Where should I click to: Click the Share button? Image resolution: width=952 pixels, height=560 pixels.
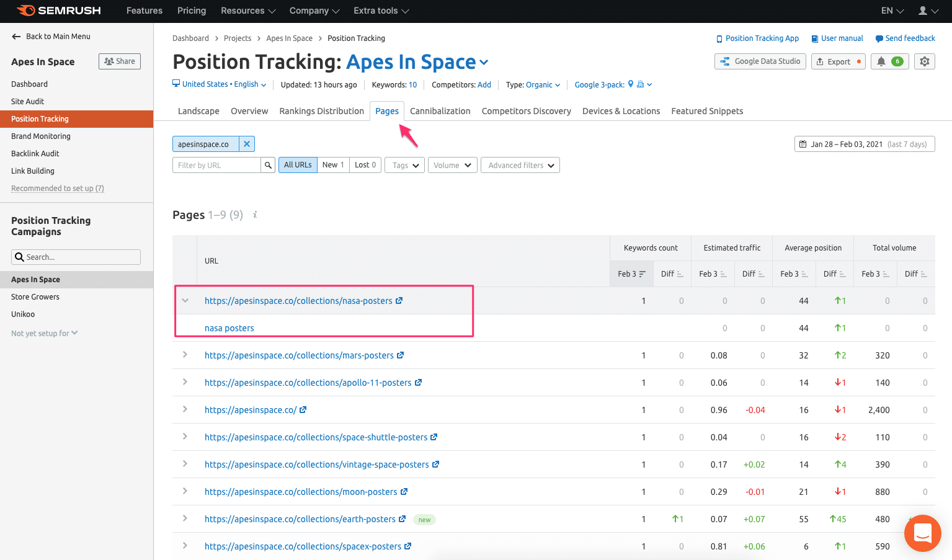pos(120,61)
